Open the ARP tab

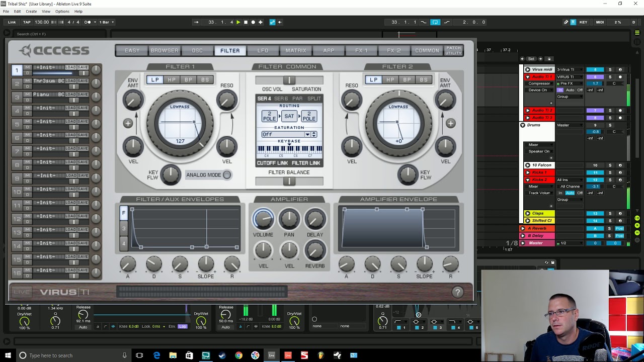point(329,50)
